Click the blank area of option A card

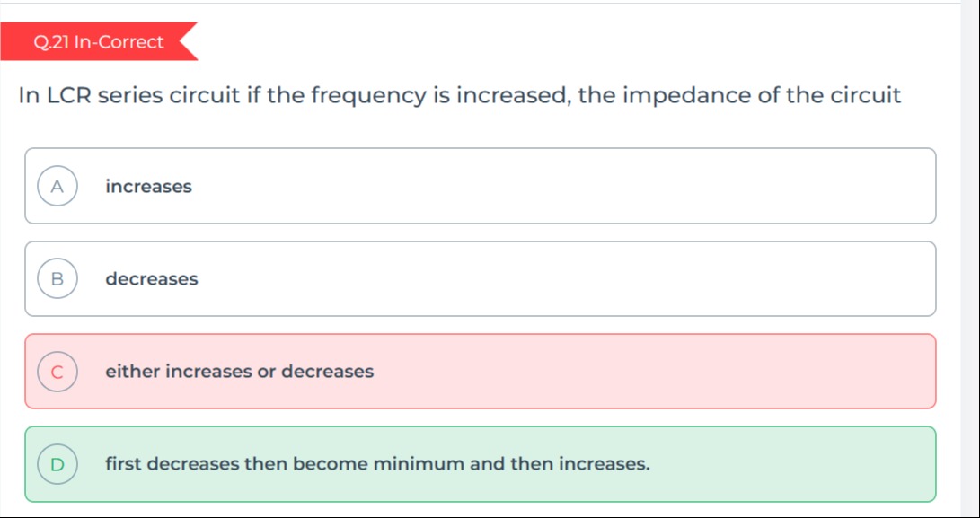(562, 186)
